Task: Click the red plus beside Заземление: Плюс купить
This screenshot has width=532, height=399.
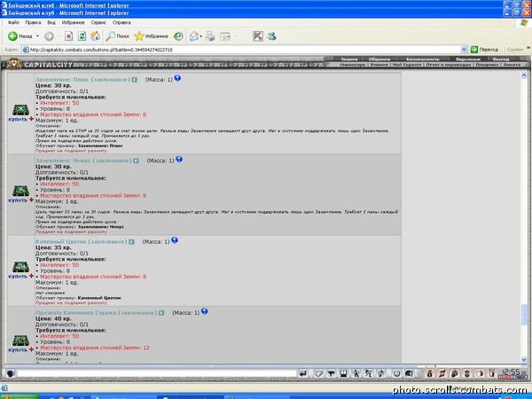Action: pyautogui.click(x=31, y=119)
